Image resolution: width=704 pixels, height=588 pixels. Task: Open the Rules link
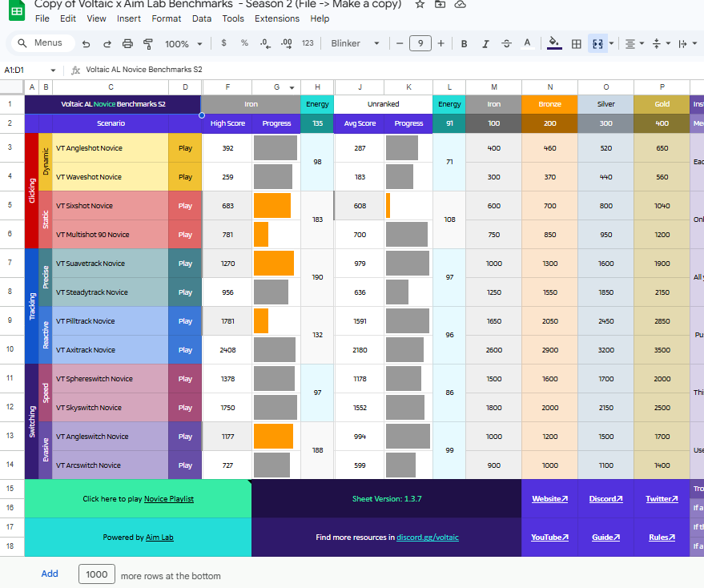point(662,538)
